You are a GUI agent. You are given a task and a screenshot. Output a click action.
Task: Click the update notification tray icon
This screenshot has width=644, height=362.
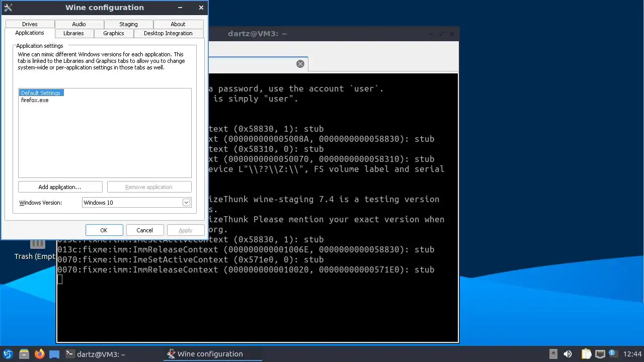coord(612,353)
